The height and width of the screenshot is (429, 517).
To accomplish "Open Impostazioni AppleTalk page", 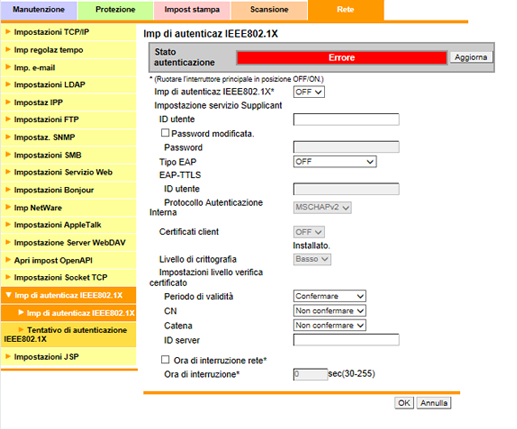I will coord(68,225).
